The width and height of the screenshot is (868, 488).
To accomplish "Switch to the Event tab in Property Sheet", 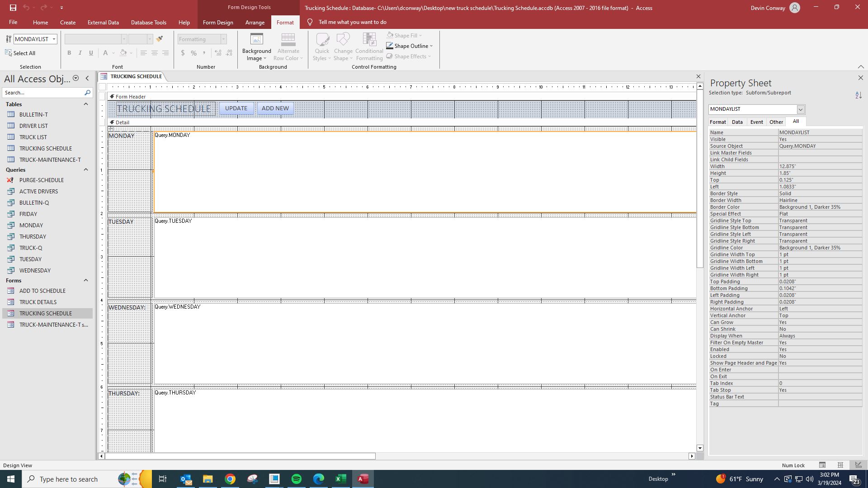I will click(x=756, y=122).
